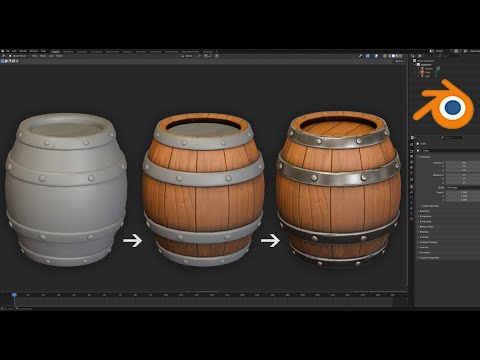This screenshot has height=360, width=480.
Task: Switch to the Layout workspace tab
Action: coord(55,52)
